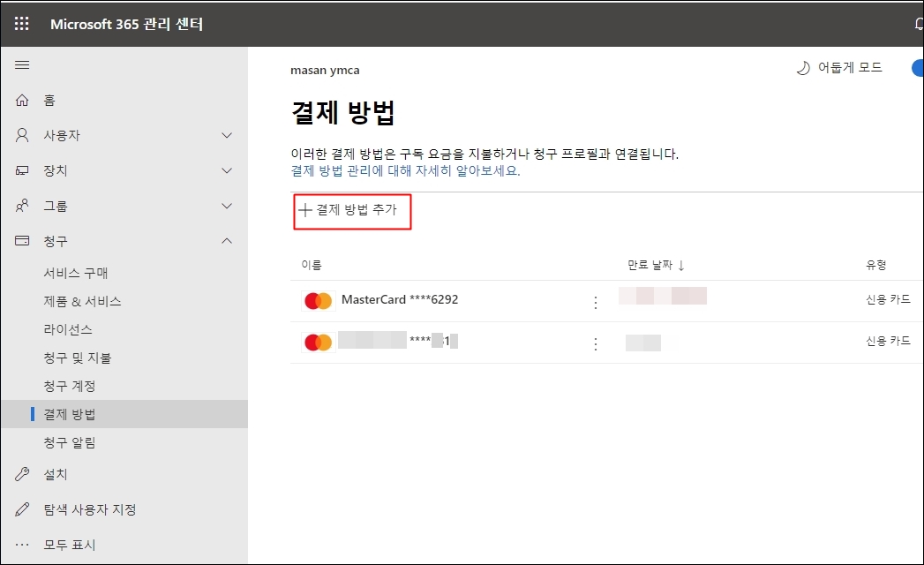
Task: Select 결제 방법 in the sidebar
Action: tap(124, 414)
